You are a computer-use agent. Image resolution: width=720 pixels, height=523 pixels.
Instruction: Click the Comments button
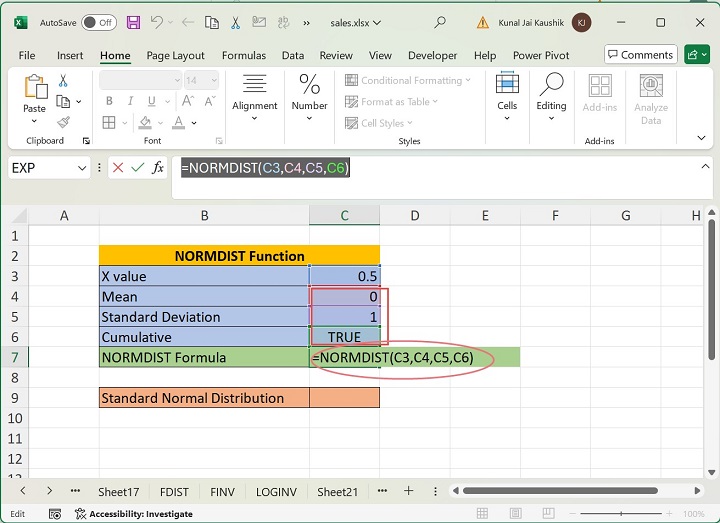coord(640,55)
